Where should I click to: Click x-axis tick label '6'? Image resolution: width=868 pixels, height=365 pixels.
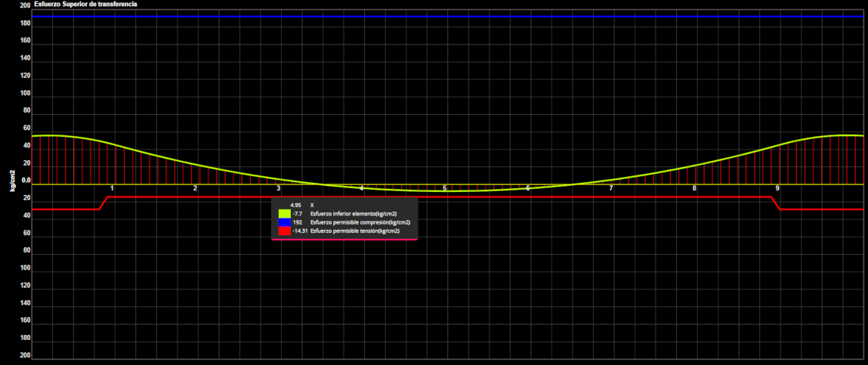pyautogui.click(x=527, y=188)
